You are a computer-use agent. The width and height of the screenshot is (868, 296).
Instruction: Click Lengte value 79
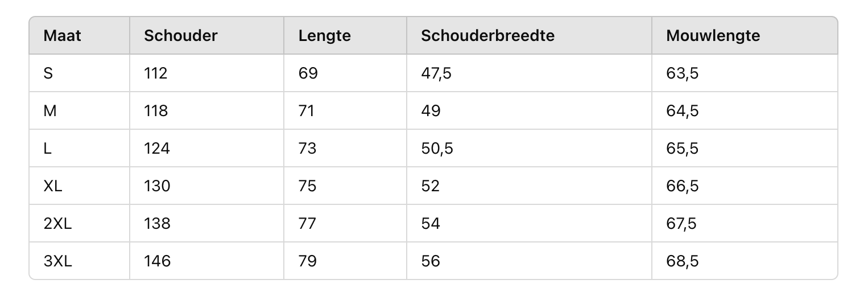coord(307,261)
